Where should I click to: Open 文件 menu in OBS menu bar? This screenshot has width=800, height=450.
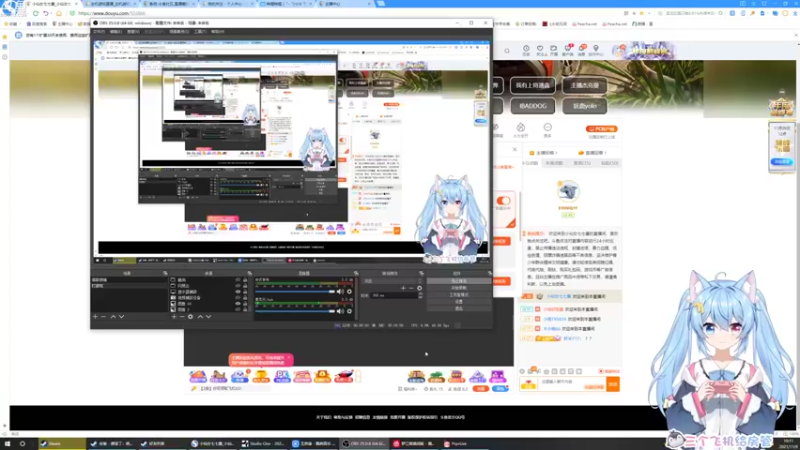(98, 32)
